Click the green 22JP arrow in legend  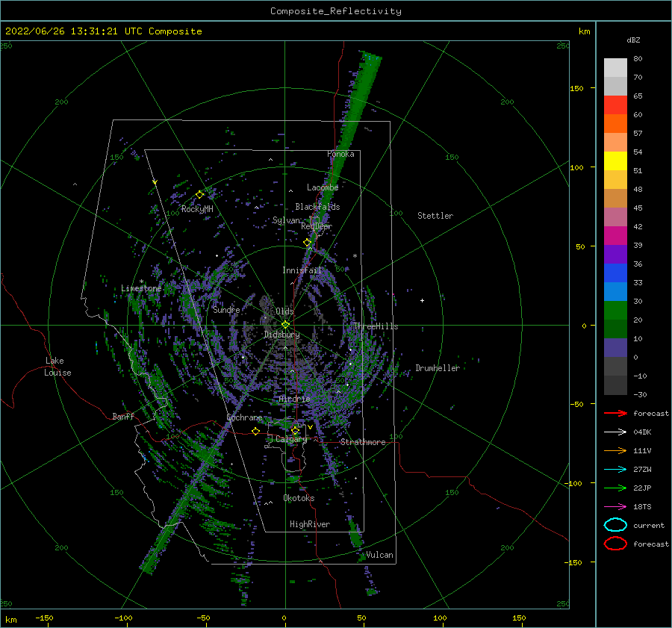click(616, 488)
